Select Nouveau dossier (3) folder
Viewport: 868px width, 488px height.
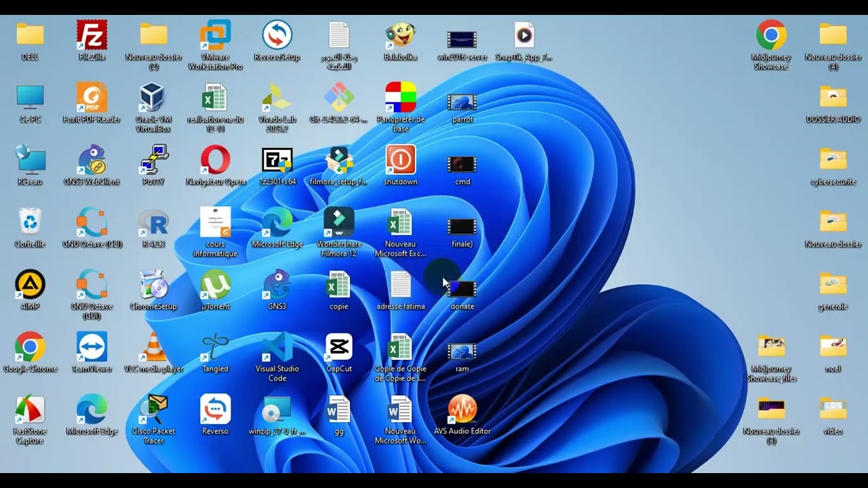[x=771, y=409]
